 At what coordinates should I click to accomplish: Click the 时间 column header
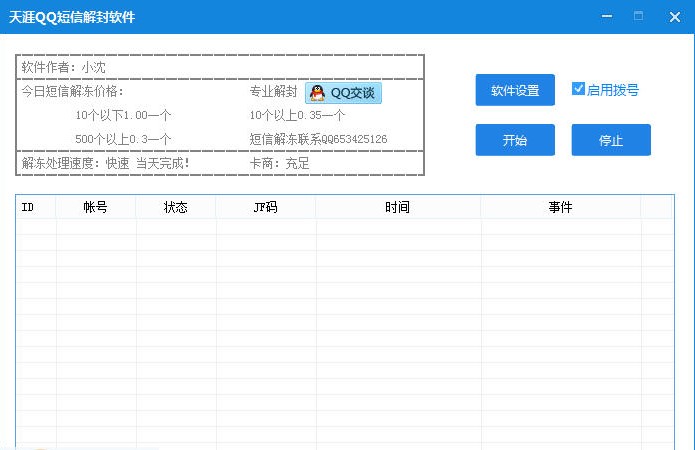tap(398, 207)
